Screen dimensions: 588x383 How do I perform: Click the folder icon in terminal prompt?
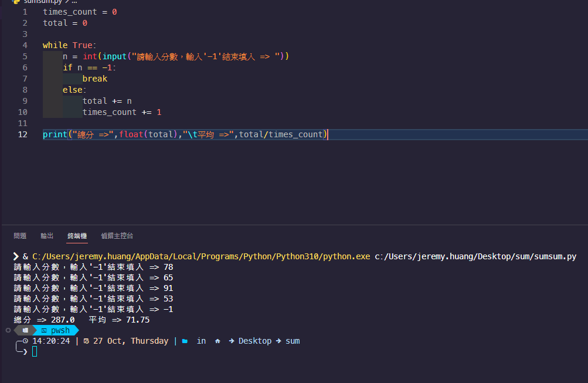(185, 341)
